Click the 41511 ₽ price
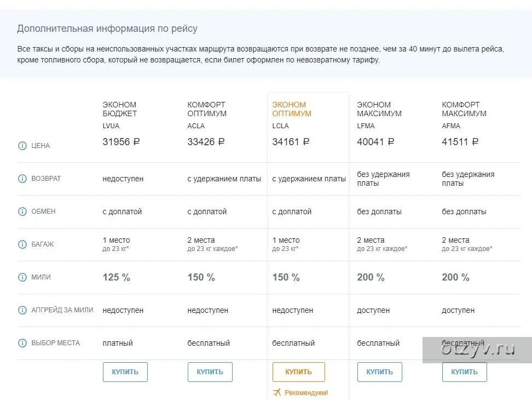The image size is (532, 400). (x=460, y=142)
